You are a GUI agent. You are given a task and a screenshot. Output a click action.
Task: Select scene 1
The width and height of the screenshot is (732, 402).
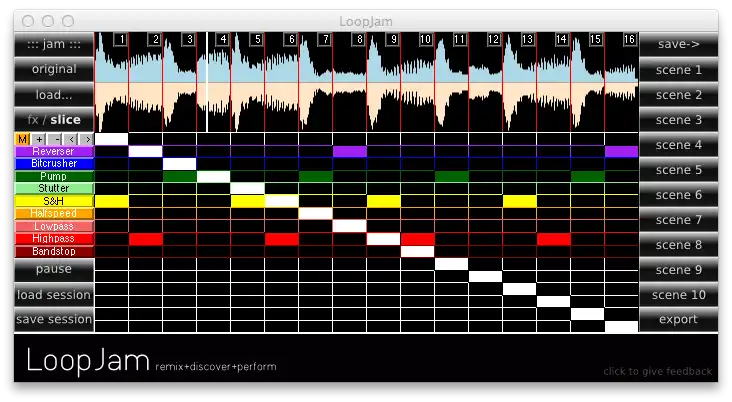pyautogui.click(x=678, y=70)
